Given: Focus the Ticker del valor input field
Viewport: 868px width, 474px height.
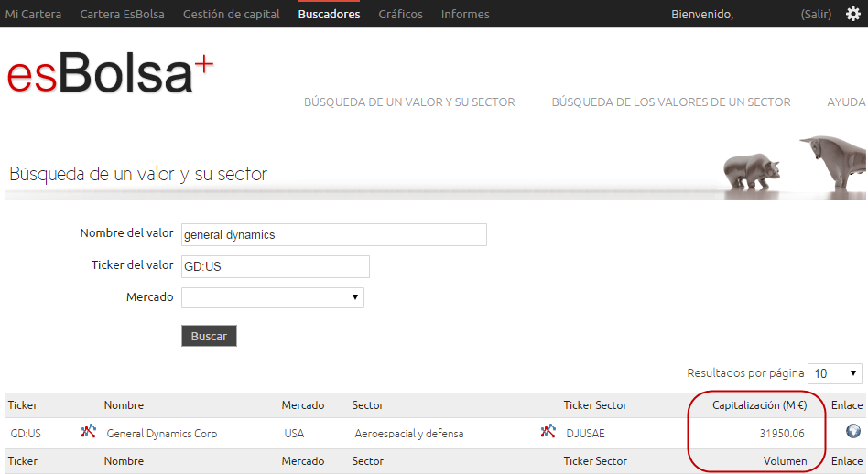Looking at the screenshot, I should coord(275,266).
